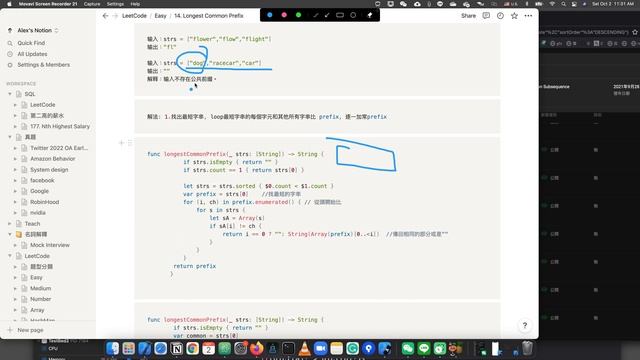Open the Easy breadcrumb
Screen dimensions: 640x360
[x=160, y=16]
